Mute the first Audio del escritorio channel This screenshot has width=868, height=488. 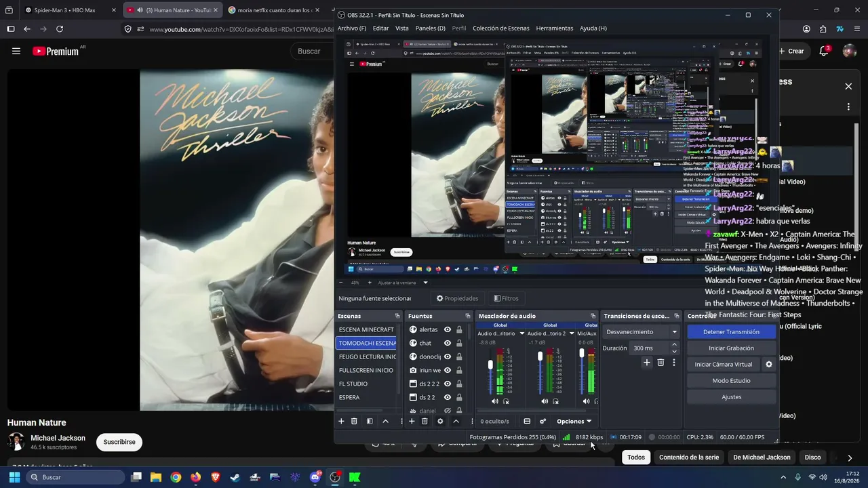coord(494,401)
